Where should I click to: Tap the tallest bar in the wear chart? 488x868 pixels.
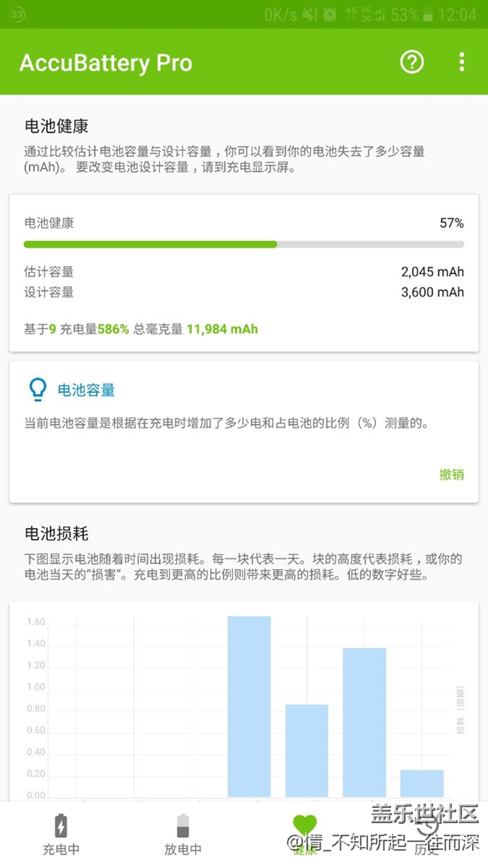250,706
